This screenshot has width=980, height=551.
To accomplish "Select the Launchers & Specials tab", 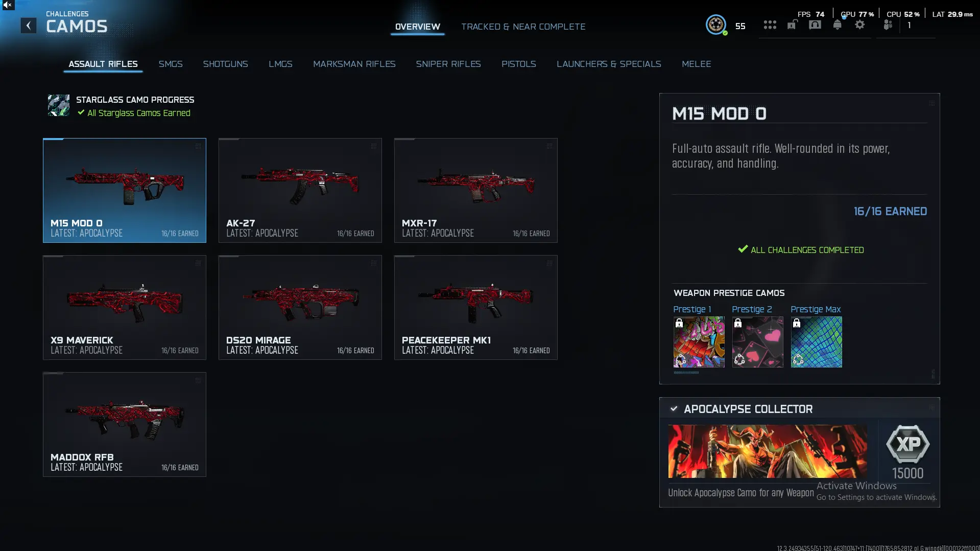I will coord(609,64).
